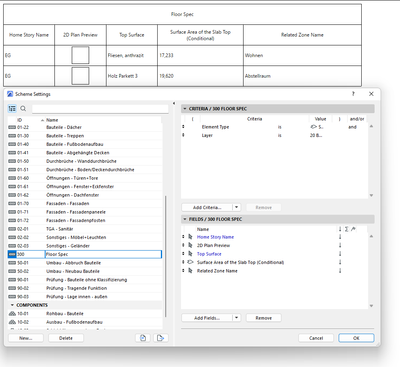Click Add Criteria... button
The width and height of the screenshot is (400, 367).
point(207,207)
